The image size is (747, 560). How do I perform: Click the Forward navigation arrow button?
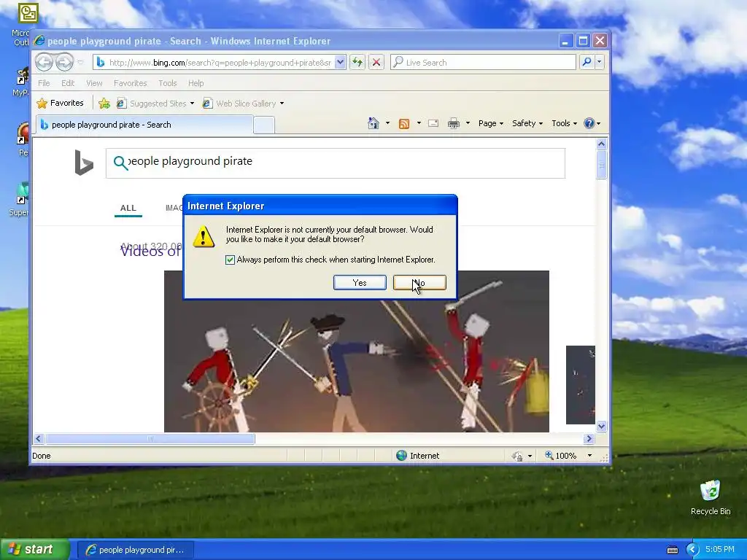(x=64, y=62)
